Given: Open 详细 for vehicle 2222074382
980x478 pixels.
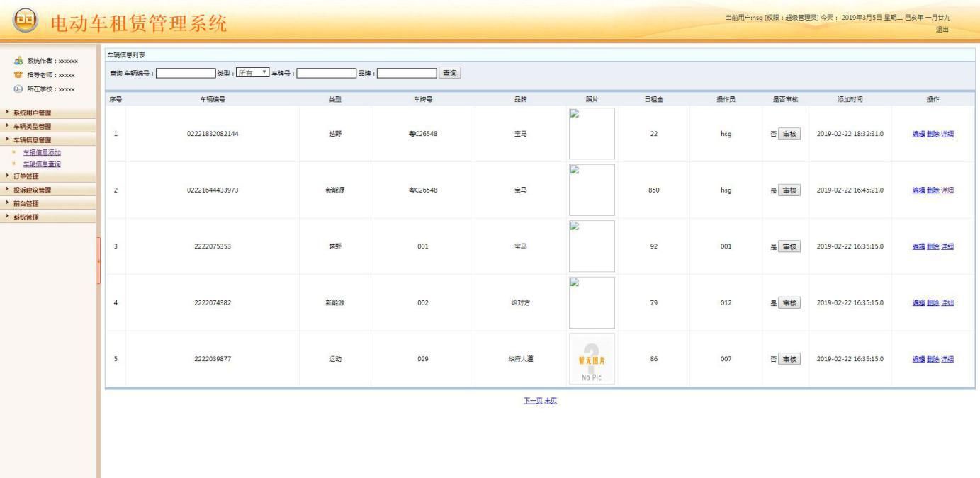Looking at the screenshot, I should click(947, 303).
